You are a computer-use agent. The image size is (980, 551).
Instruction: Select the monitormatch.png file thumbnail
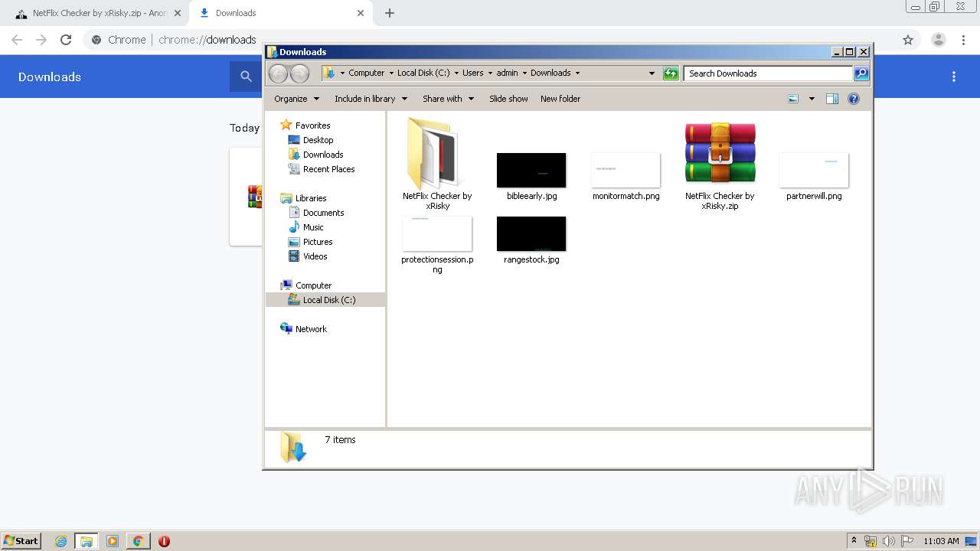626,170
